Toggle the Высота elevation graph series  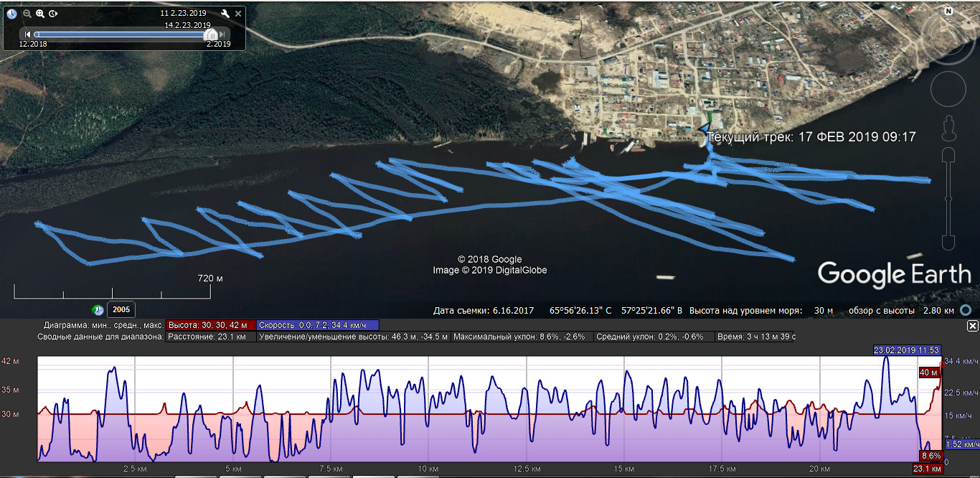(210, 325)
